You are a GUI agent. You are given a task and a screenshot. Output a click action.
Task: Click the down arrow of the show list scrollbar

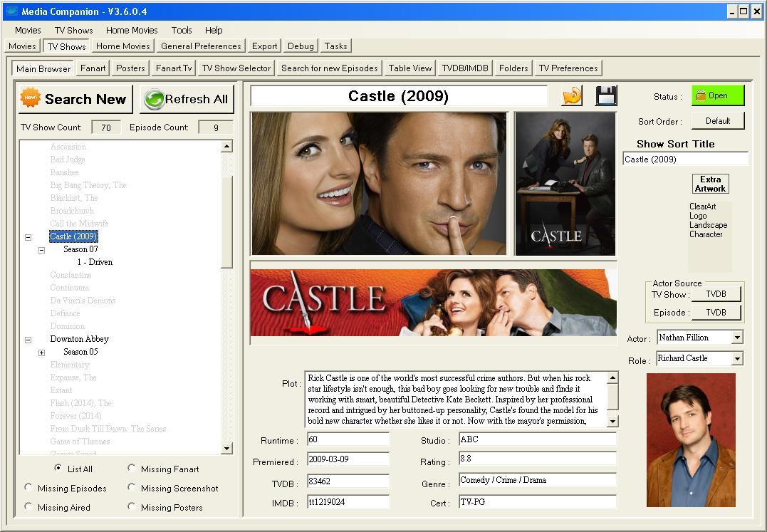[x=226, y=448]
